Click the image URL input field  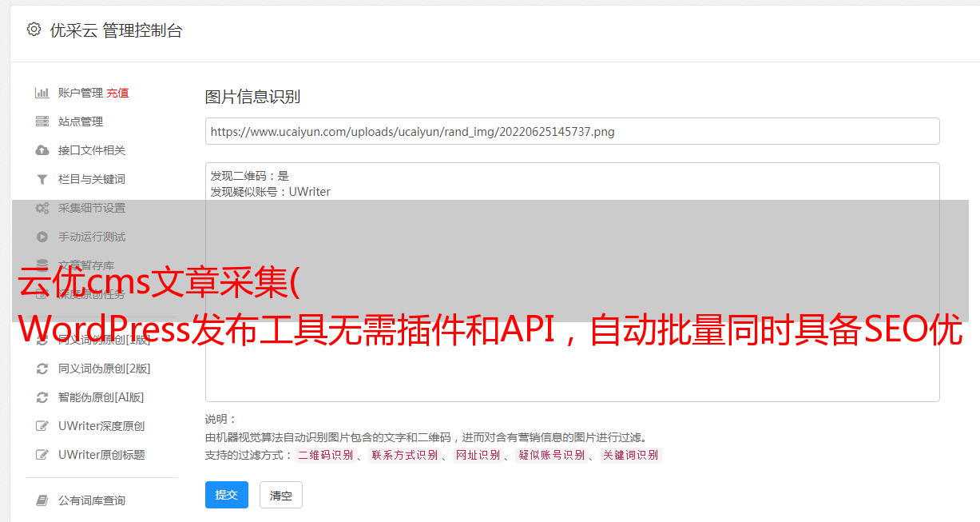tap(573, 131)
